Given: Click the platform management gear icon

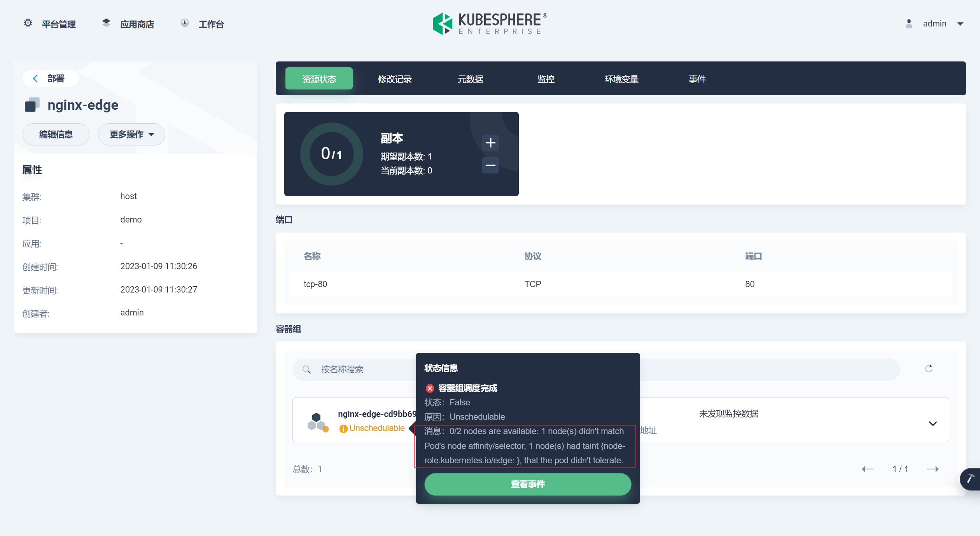Looking at the screenshot, I should click(28, 23).
